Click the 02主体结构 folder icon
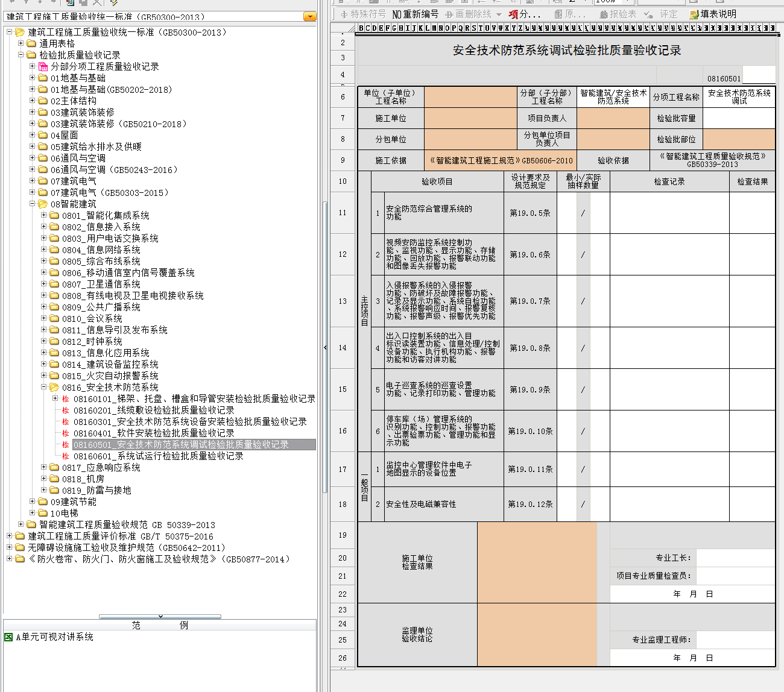784x692 pixels. pyautogui.click(x=43, y=101)
